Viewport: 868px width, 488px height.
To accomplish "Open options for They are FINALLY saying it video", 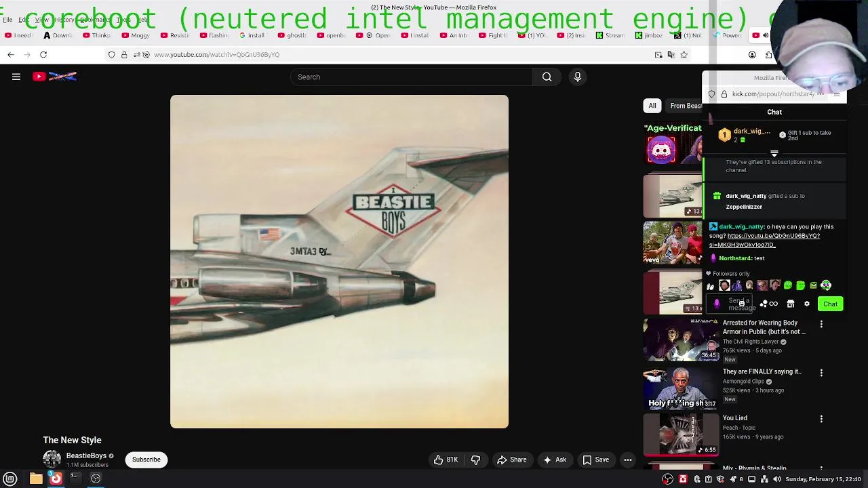I will tap(821, 373).
